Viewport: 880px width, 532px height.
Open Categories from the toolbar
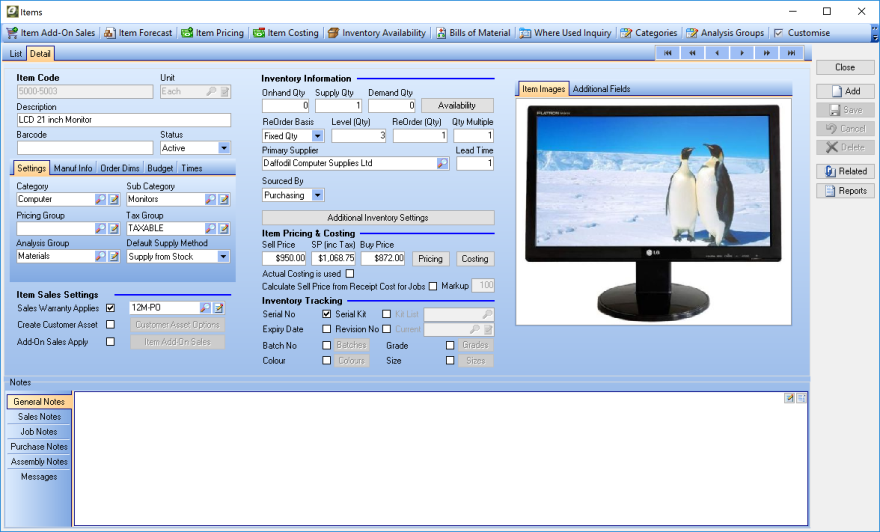(x=648, y=33)
